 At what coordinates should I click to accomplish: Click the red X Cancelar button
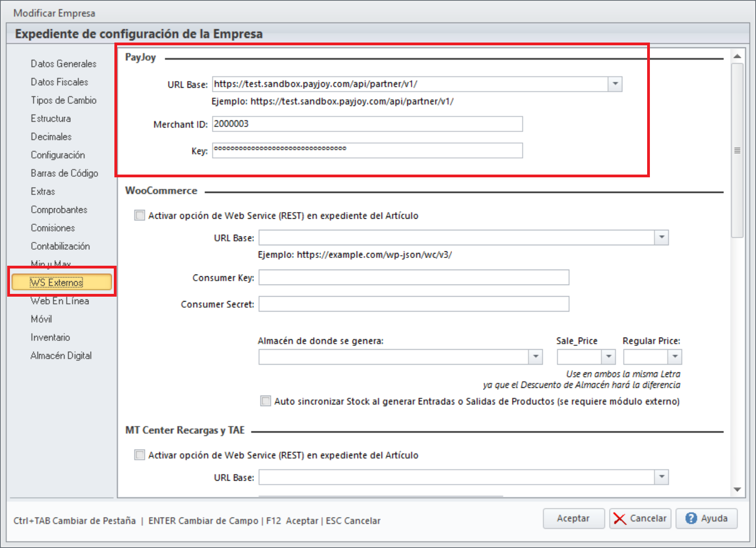tap(640, 519)
